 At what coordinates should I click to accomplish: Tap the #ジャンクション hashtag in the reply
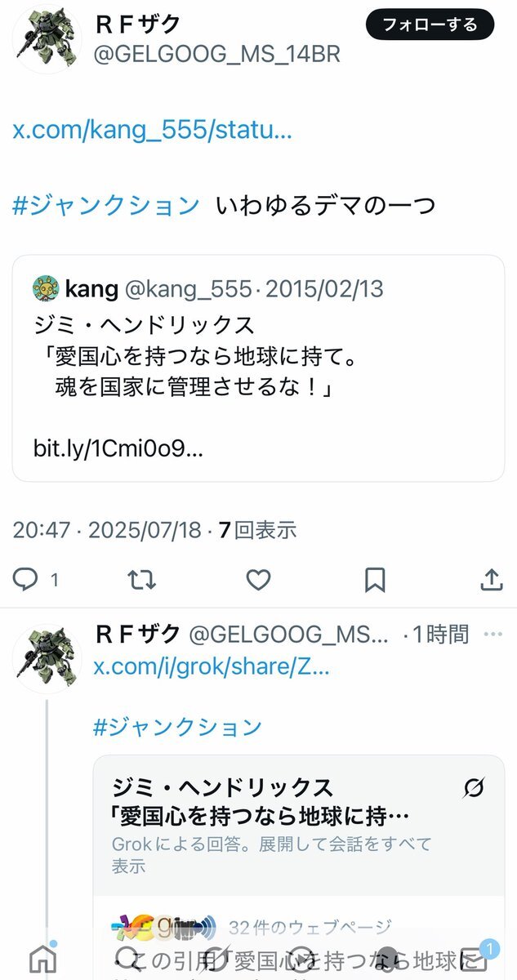[x=177, y=727]
